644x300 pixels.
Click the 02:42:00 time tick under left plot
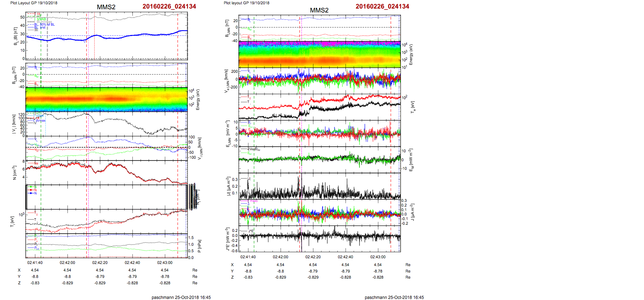[x=67, y=263]
